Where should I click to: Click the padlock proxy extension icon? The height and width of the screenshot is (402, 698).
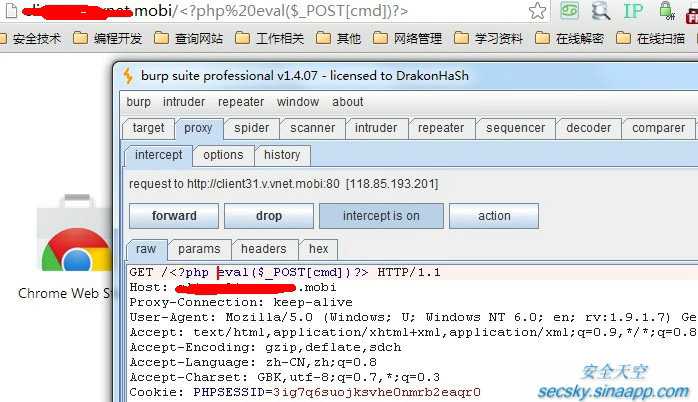[x=666, y=11]
